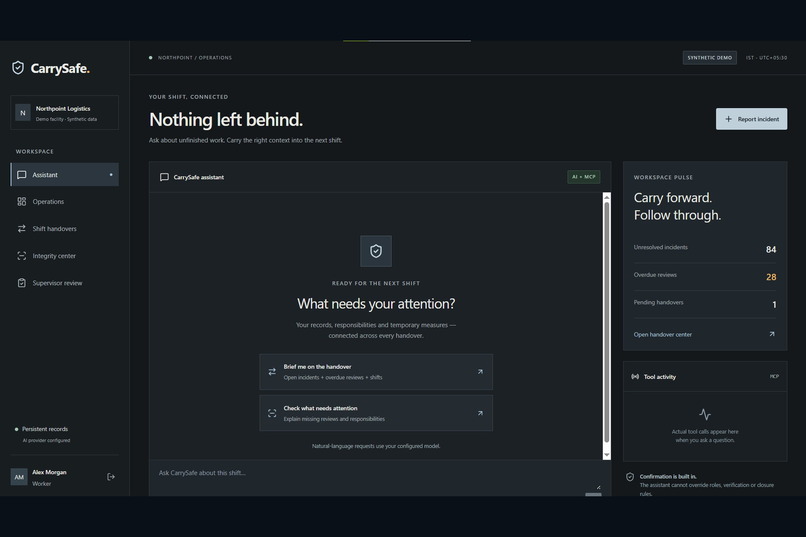
Task: Open the Supervisor review page
Action: pyautogui.click(x=64, y=283)
